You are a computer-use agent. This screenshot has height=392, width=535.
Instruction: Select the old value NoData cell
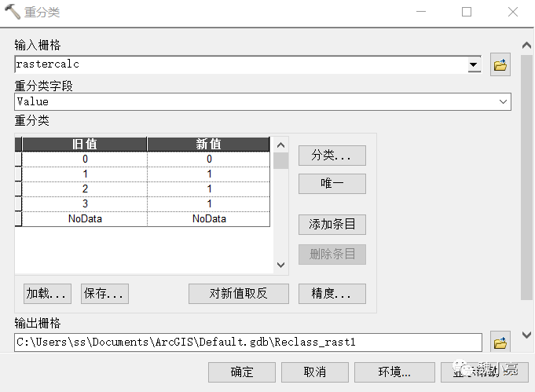point(85,218)
